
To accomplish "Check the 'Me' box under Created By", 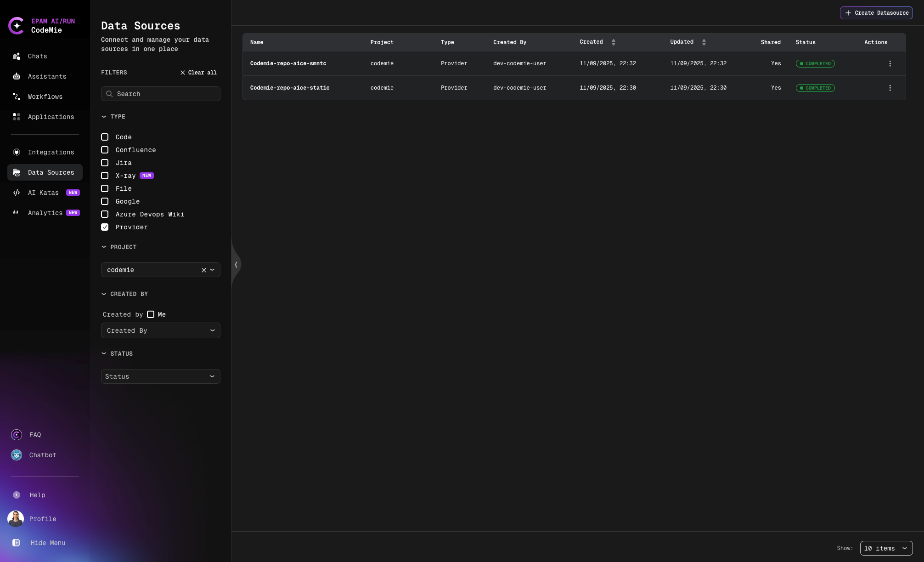I will click(151, 314).
